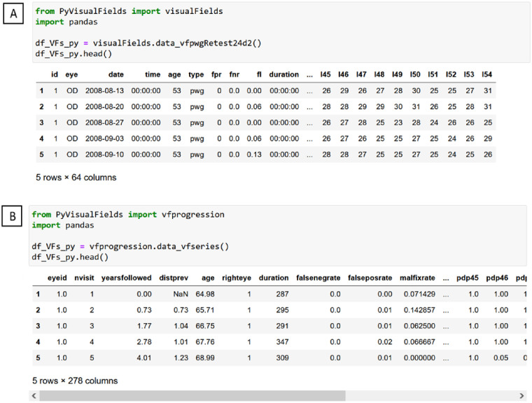The image size is (532, 403).
Task: Click the left scroll arrow of horizontal scrollbar
Action: tap(34, 395)
